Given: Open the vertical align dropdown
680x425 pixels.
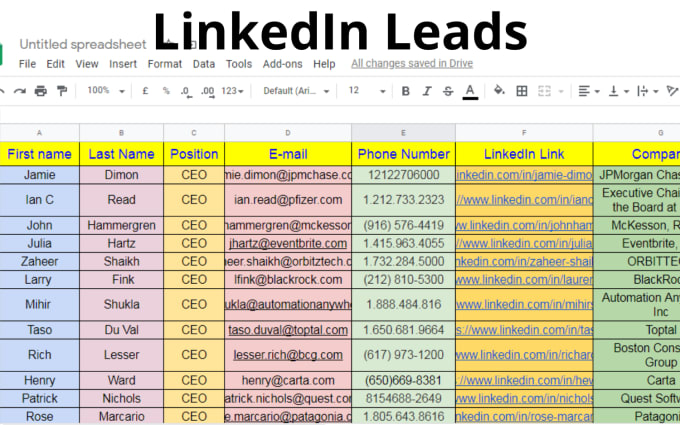Looking at the screenshot, I should click(619, 91).
